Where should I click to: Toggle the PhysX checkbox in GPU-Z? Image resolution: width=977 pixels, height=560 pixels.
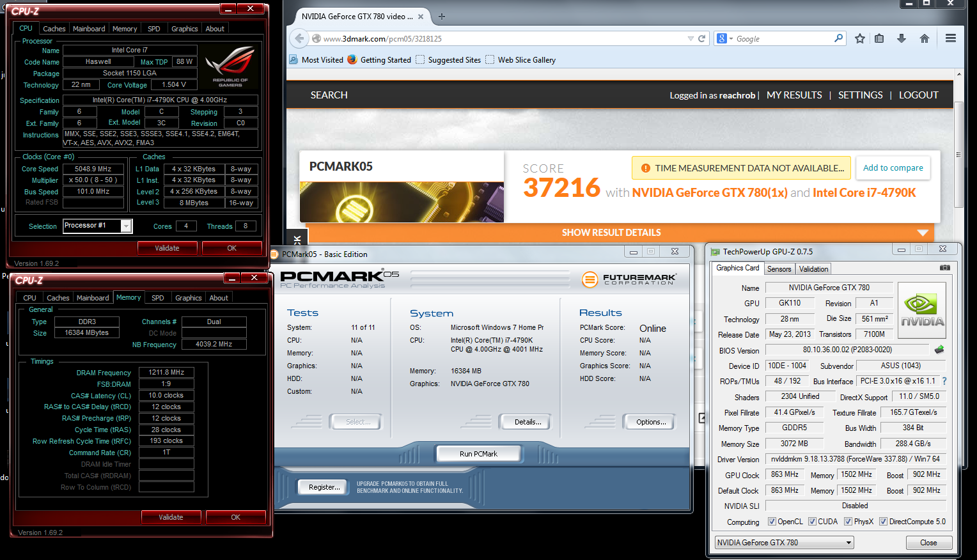click(x=848, y=522)
